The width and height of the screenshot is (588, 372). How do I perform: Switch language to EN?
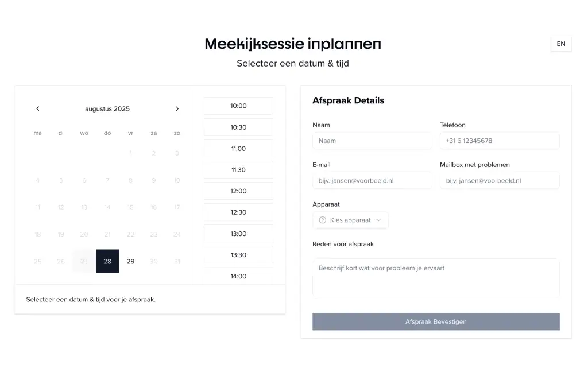tap(561, 44)
